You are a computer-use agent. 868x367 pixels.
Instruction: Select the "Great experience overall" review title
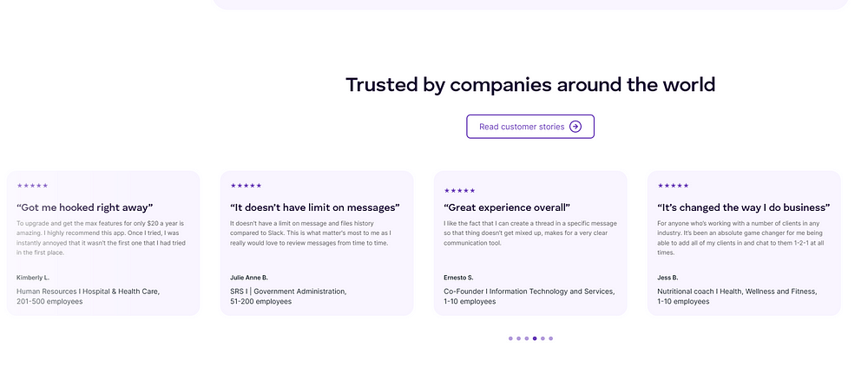click(x=507, y=207)
